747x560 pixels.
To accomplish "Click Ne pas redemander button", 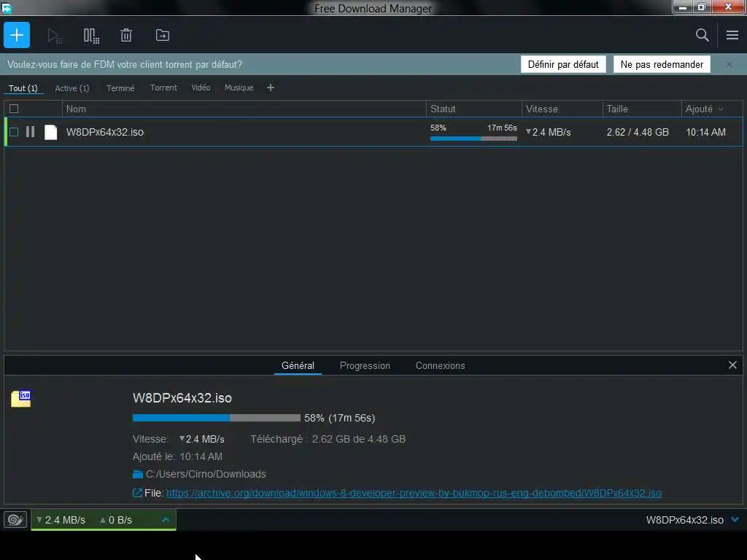I will pos(662,64).
